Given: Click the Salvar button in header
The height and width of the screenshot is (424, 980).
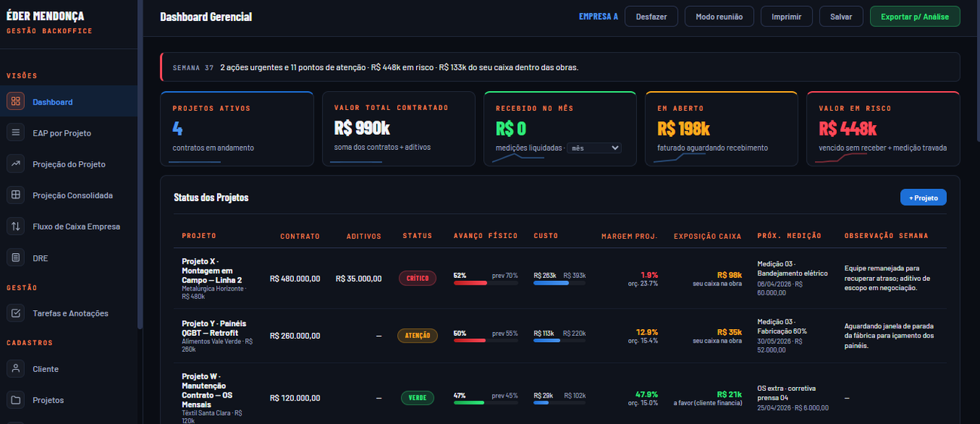Looking at the screenshot, I should [x=841, y=17].
